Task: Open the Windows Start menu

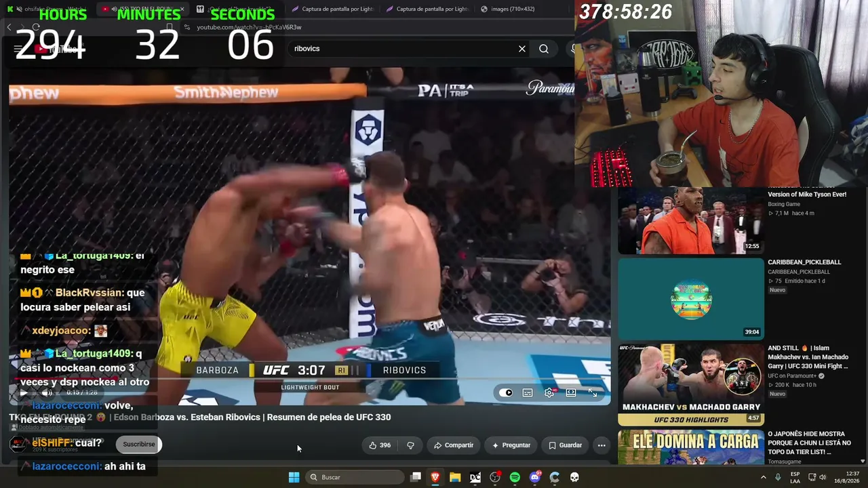Action: tap(294, 477)
